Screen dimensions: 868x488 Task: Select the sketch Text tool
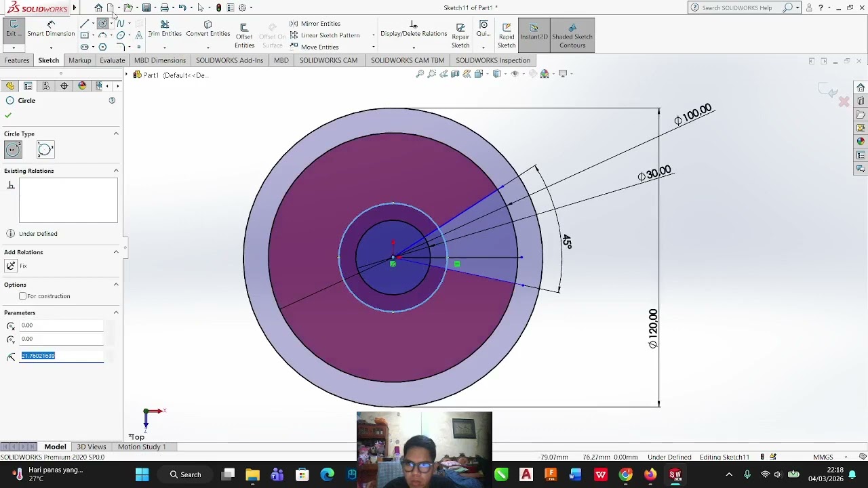(138, 35)
